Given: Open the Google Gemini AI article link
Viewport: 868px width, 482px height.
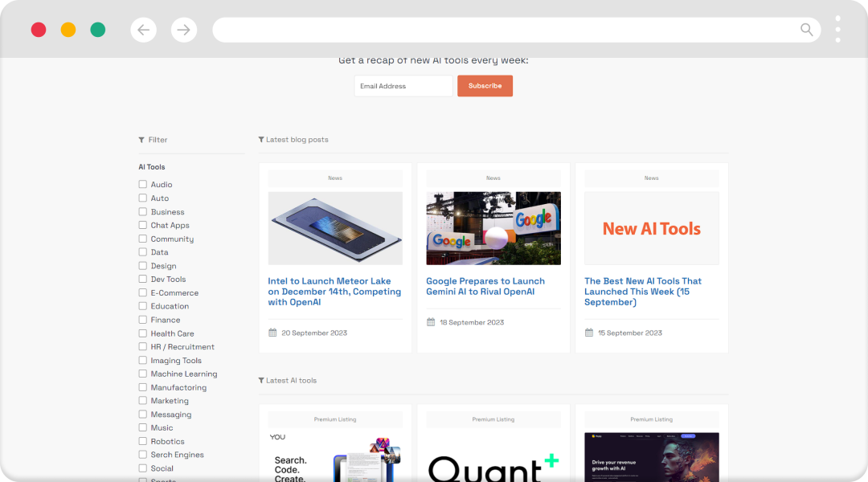Looking at the screenshot, I should coord(485,286).
